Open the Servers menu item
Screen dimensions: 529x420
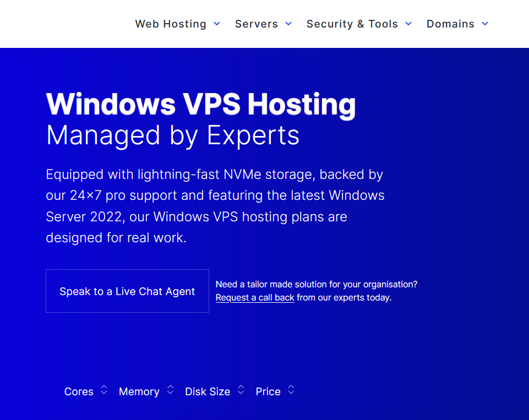click(x=256, y=24)
